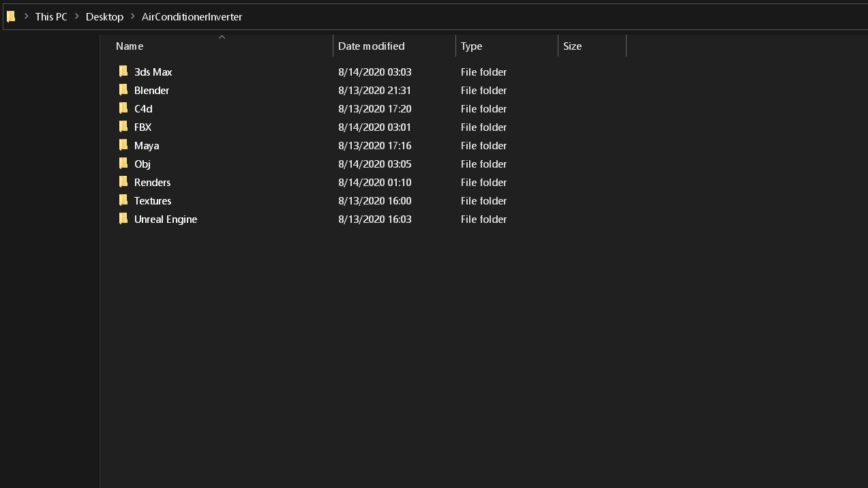Image resolution: width=868 pixels, height=488 pixels.
Task: Expand the chevron before This PC
Action: coord(26,16)
